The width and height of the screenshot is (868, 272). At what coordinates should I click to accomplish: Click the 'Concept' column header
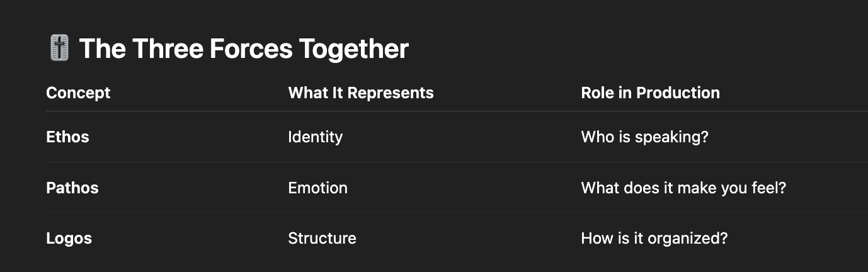pyautogui.click(x=78, y=93)
